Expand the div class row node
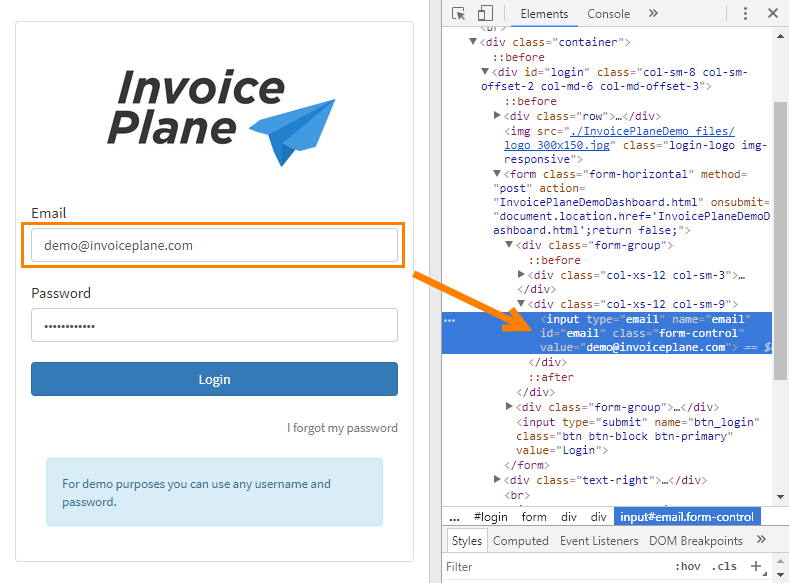This screenshot has height=583, width=789. (497, 116)
